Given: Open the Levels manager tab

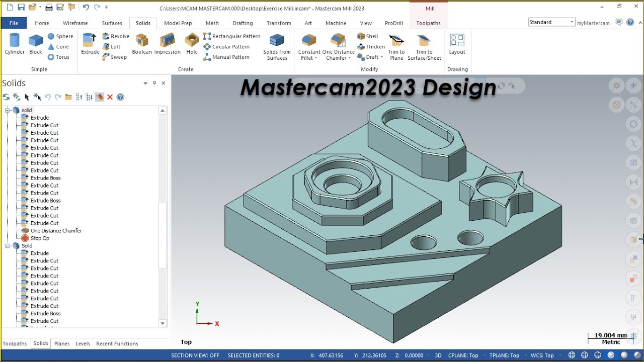Looking at the screenshot, I should click(x=83, y=344).
